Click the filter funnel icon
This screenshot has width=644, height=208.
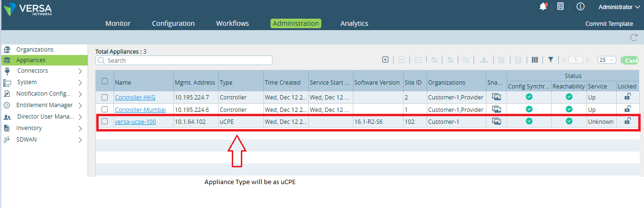551,60
